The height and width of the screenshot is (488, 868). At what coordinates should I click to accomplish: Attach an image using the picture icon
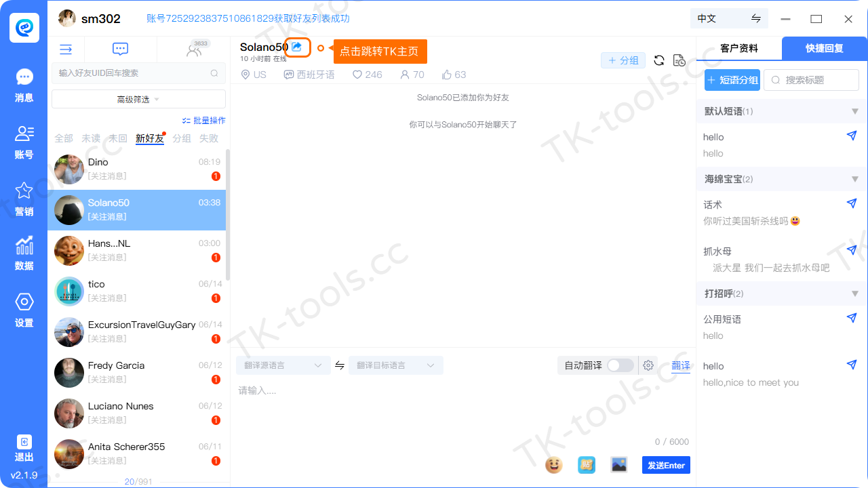click(619, 465)
